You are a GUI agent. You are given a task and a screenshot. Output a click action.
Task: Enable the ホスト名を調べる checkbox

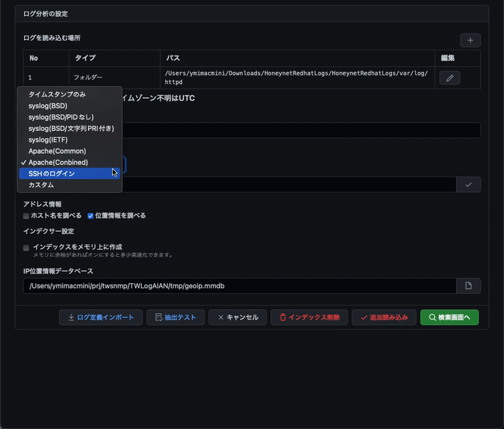pyautogui.click(x=26, y=216)
